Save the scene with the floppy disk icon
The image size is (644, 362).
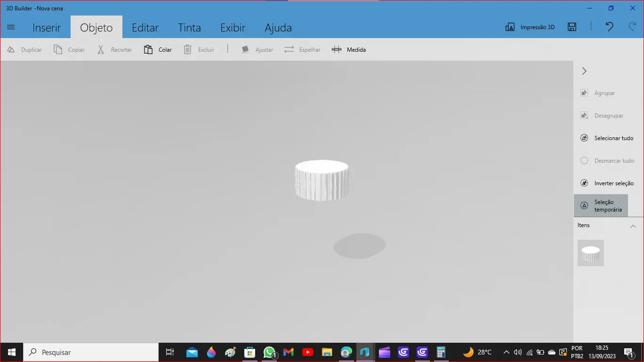pyautogui.click(x=572, y=27)
